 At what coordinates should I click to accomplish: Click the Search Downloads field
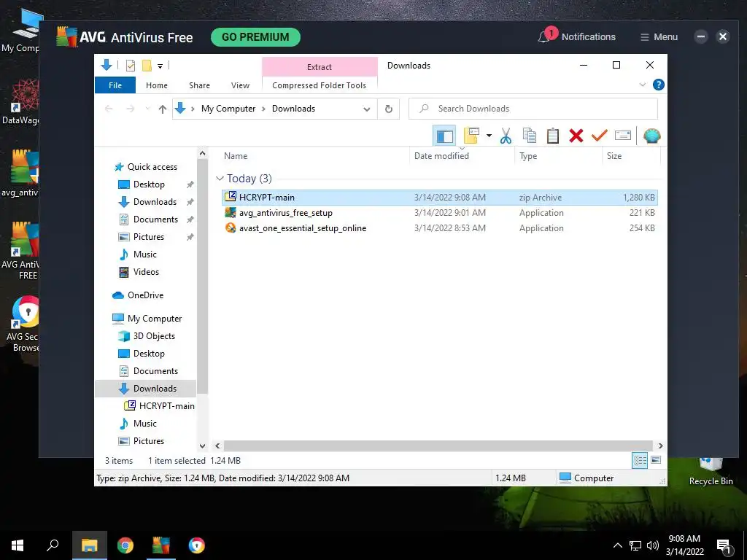533,109
